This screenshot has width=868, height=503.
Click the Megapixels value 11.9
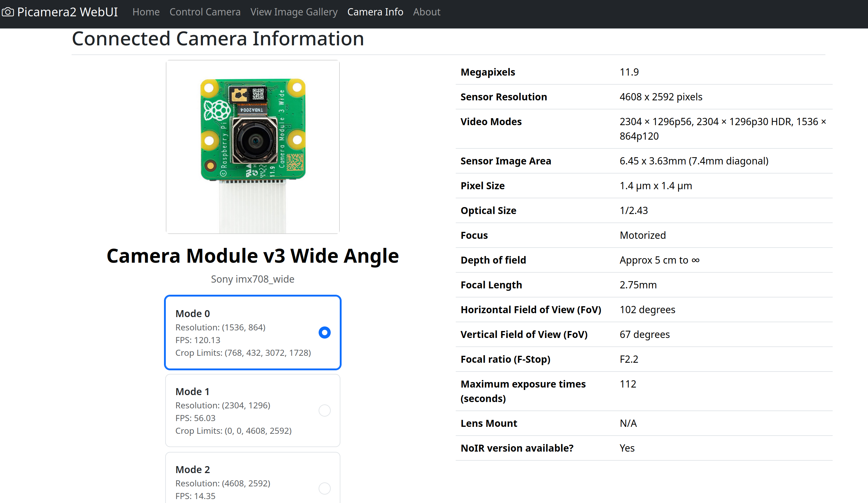[x=629, y=72]
